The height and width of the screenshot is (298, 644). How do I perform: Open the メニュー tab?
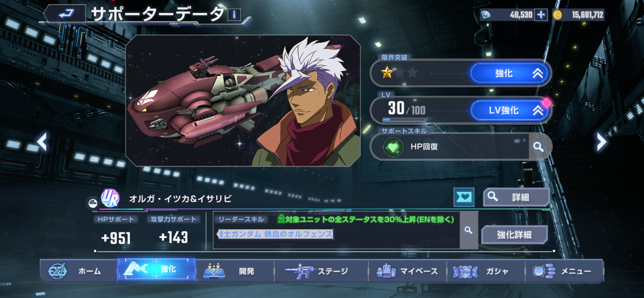pos(564,271)
